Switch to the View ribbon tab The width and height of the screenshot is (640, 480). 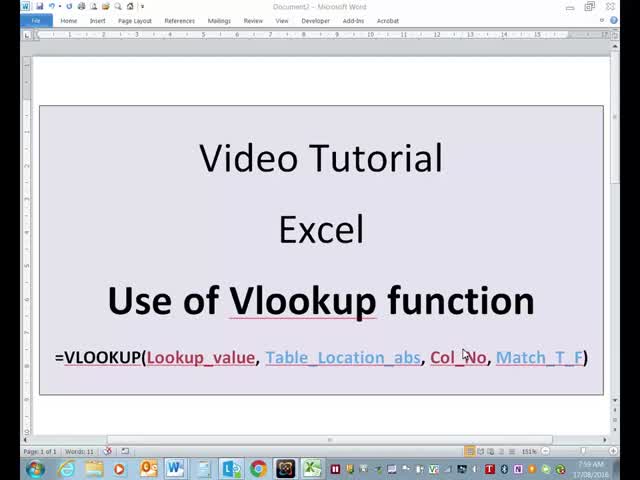point(282,21)
